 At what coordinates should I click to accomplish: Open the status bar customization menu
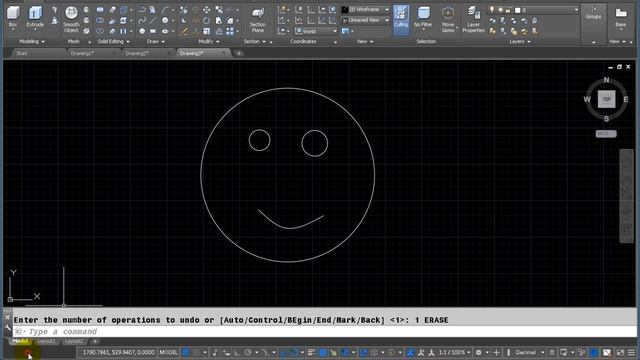[x=631, y=352]
